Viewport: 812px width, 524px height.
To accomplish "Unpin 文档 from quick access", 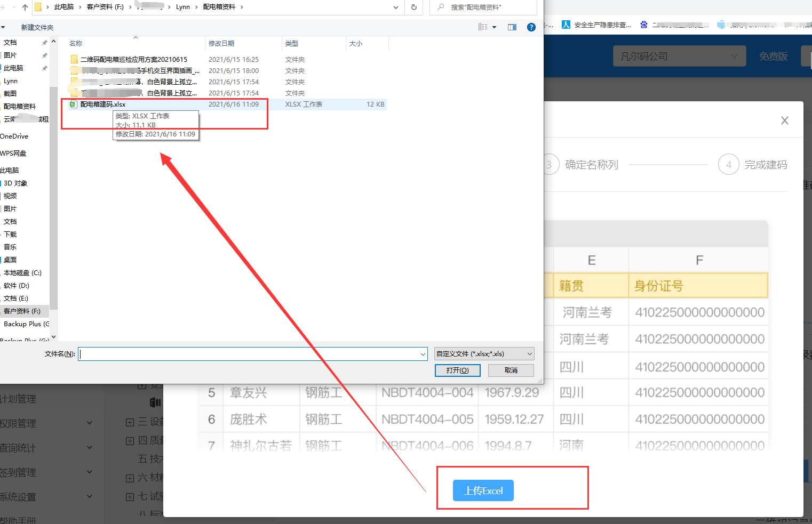I will coord(44,42).
